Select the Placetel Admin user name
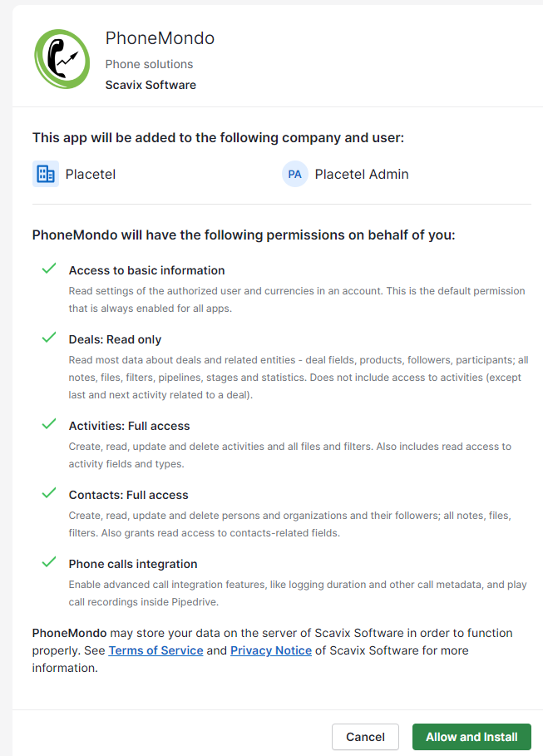The image size is (543, 756). tap(362, 174)
